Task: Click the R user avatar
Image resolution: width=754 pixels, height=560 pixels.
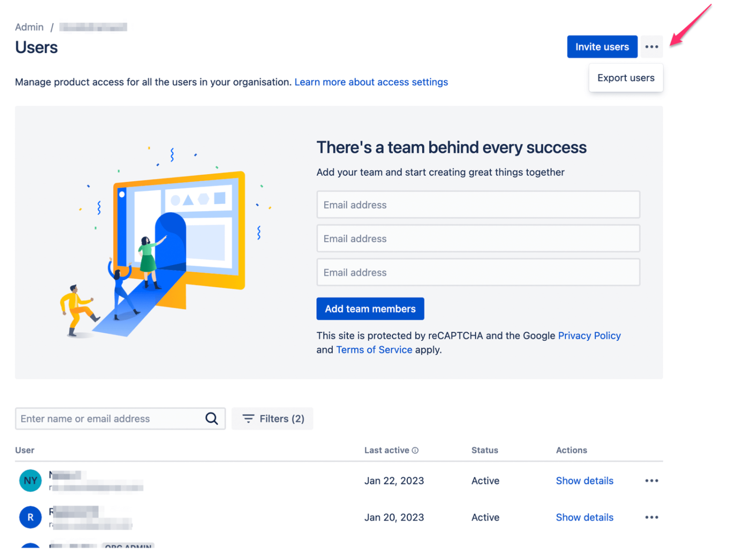Action: coord(30,517)
